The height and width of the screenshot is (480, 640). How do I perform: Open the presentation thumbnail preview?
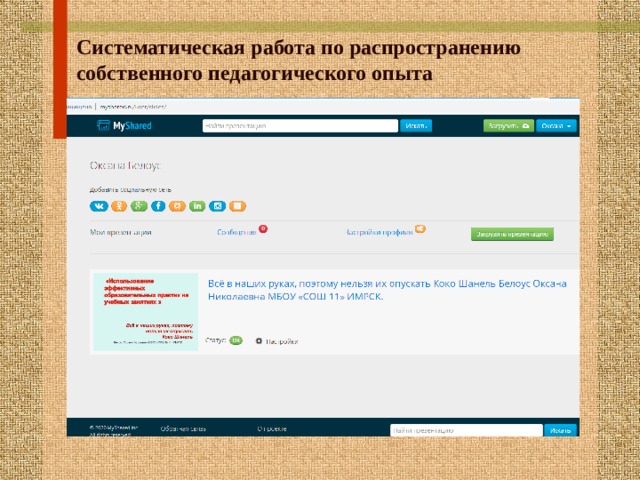click(146, 312)
